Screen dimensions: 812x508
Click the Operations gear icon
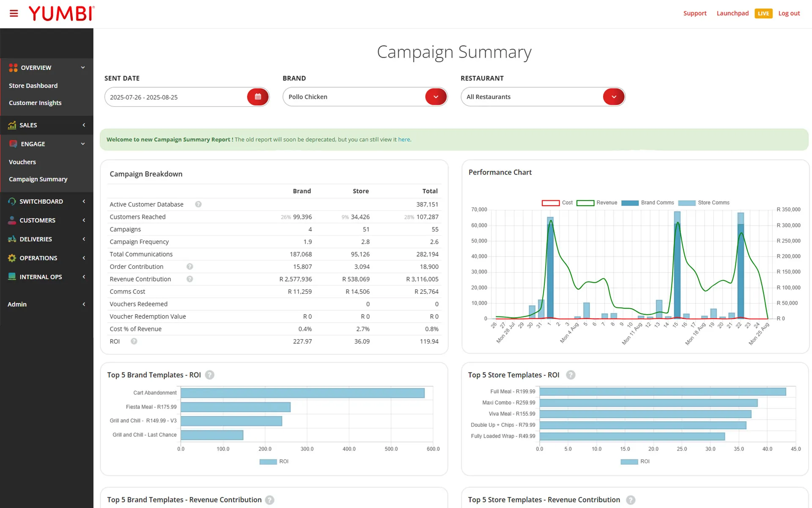(12, 258)
